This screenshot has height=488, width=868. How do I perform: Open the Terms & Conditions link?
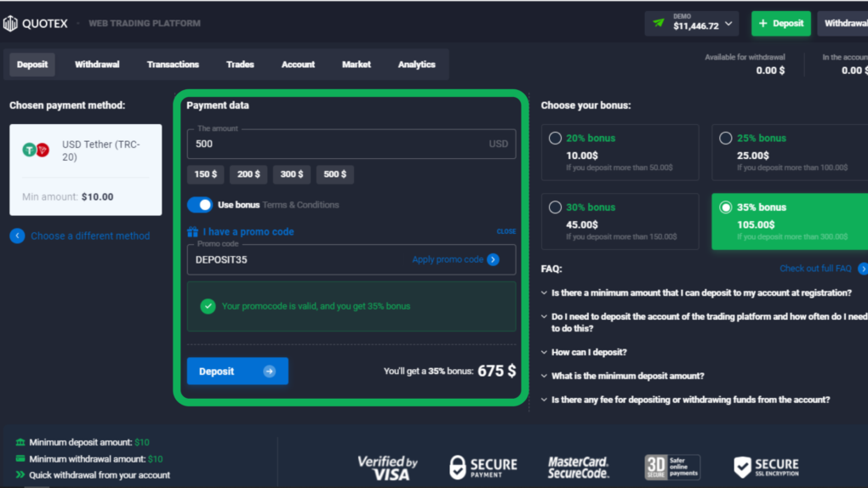(300, 205)
